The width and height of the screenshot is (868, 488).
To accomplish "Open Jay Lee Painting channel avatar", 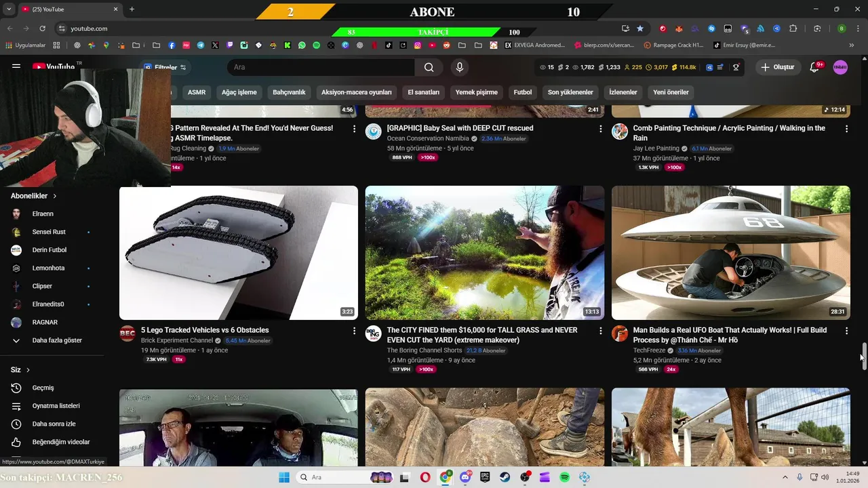I will coord(620,131).
